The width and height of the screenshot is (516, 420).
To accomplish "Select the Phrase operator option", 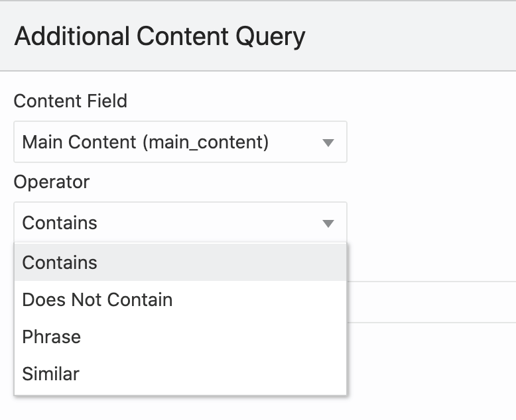I will click(52, 337).
